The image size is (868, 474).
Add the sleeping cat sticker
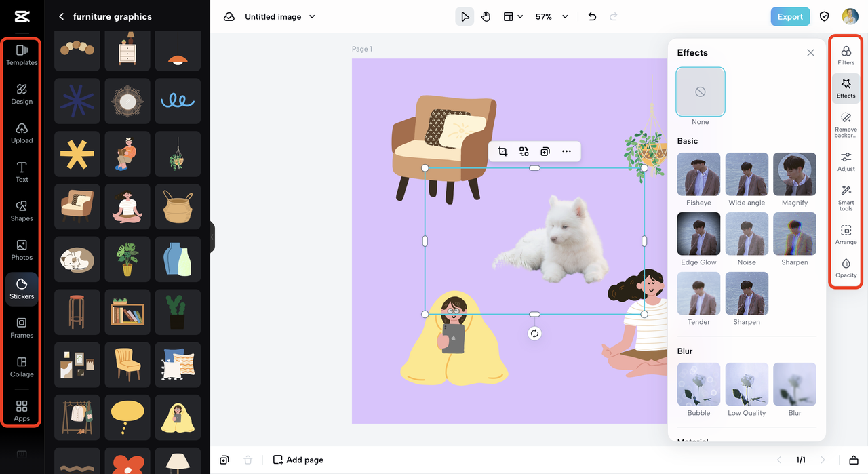(x=77, y=259)
